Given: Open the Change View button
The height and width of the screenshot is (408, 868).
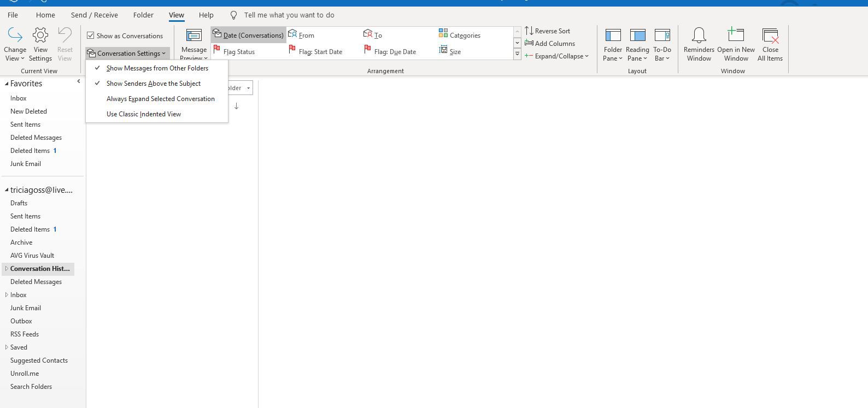Looking at the screenshot, I should tap(15, 45).
